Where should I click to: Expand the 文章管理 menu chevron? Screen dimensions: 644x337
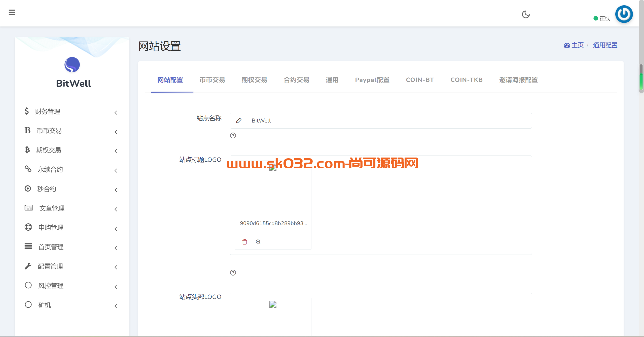coord(116,209)
